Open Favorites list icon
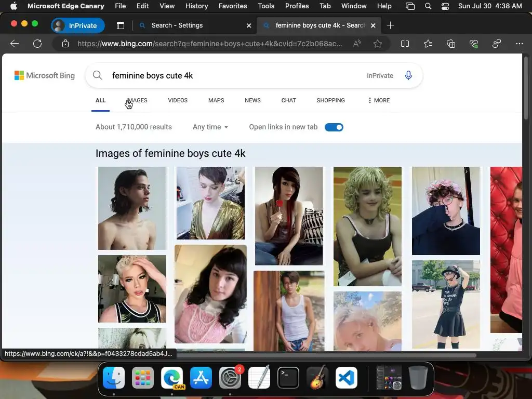The image size is (532, 399). tap(428, 44)
